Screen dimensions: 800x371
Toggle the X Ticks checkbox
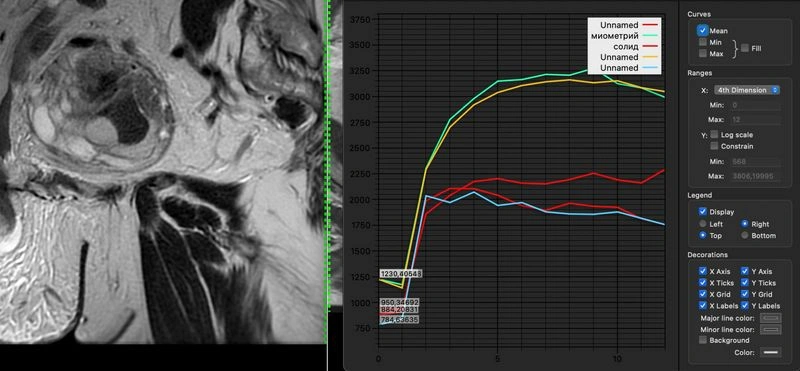click(703, 282)
